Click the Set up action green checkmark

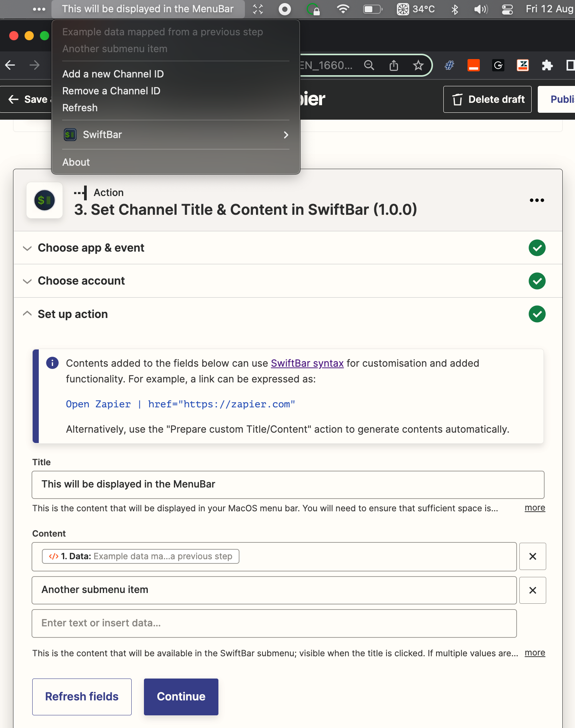[537, 314]
